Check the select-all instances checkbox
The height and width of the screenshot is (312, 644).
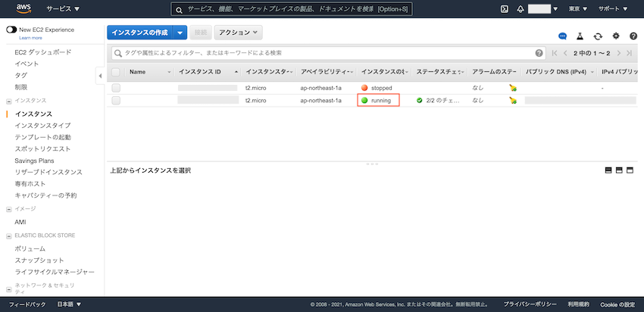coord(116,72)
